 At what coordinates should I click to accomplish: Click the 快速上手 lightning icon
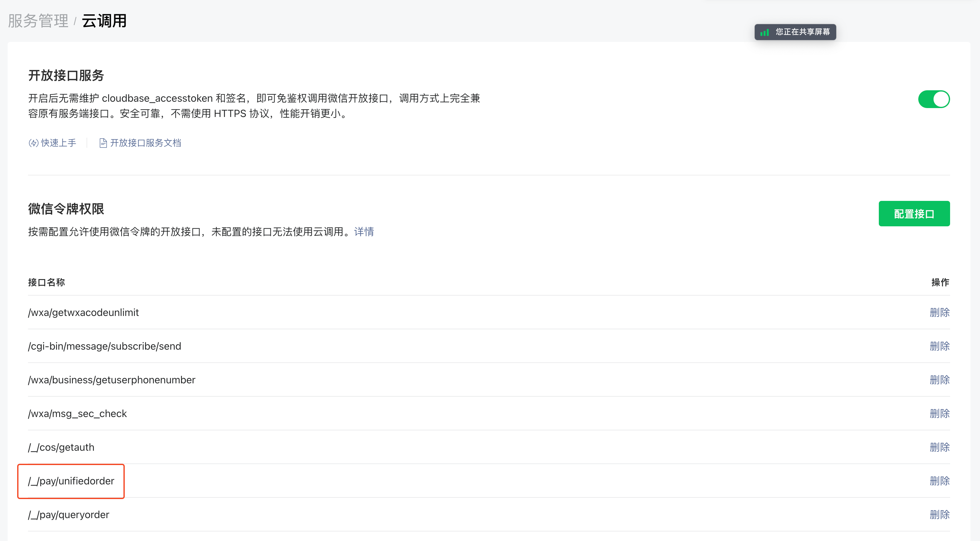[x=33, y=143]
